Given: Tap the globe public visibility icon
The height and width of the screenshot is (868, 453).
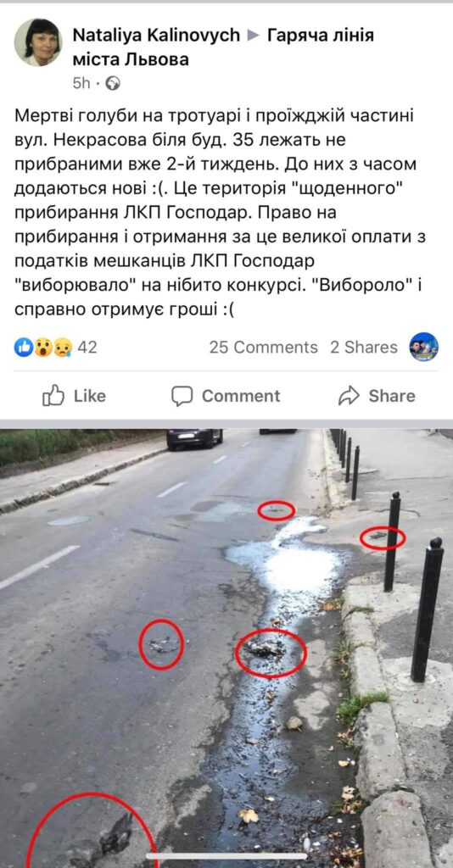Looking at the screenshot, I should click(x=113, y=84).
